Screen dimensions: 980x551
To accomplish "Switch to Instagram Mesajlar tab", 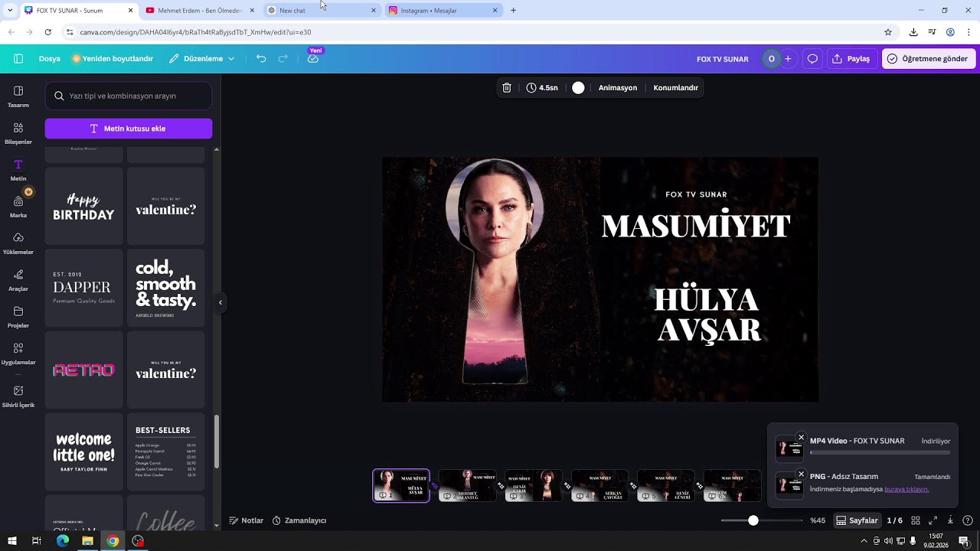I will point(443,10).
